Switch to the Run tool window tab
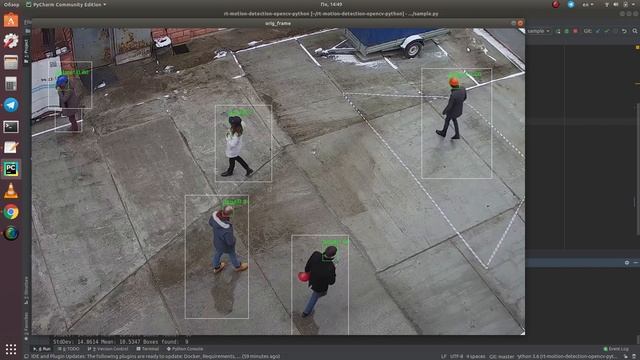 (x=42, y=349)
